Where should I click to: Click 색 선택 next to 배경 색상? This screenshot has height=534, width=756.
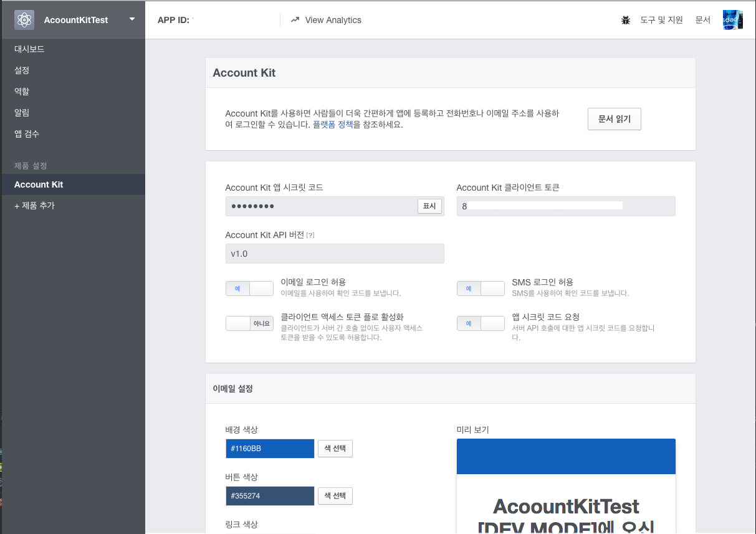click(335, 449)
